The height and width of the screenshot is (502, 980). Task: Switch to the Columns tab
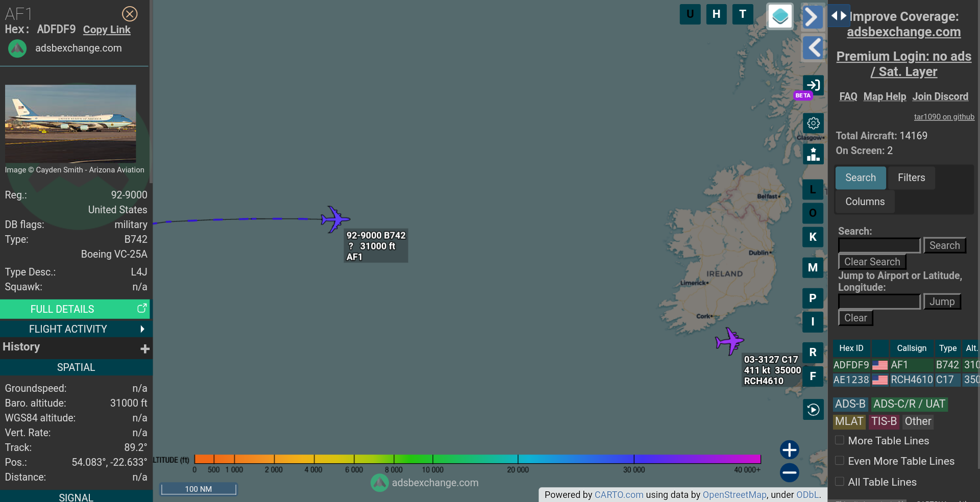(865, 202)
